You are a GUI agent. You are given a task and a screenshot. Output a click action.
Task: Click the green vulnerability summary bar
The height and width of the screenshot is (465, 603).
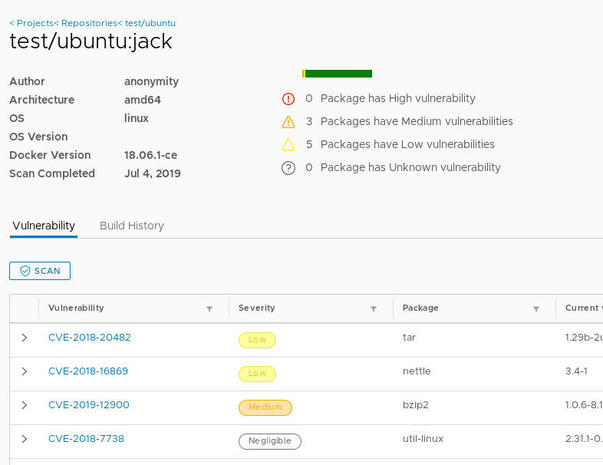tap(338, 73)
